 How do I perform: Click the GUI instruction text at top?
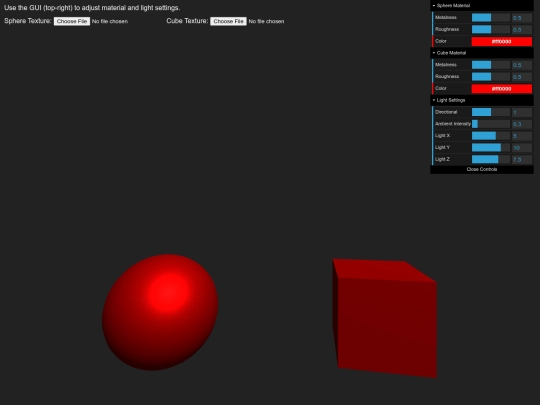(92, 8)
